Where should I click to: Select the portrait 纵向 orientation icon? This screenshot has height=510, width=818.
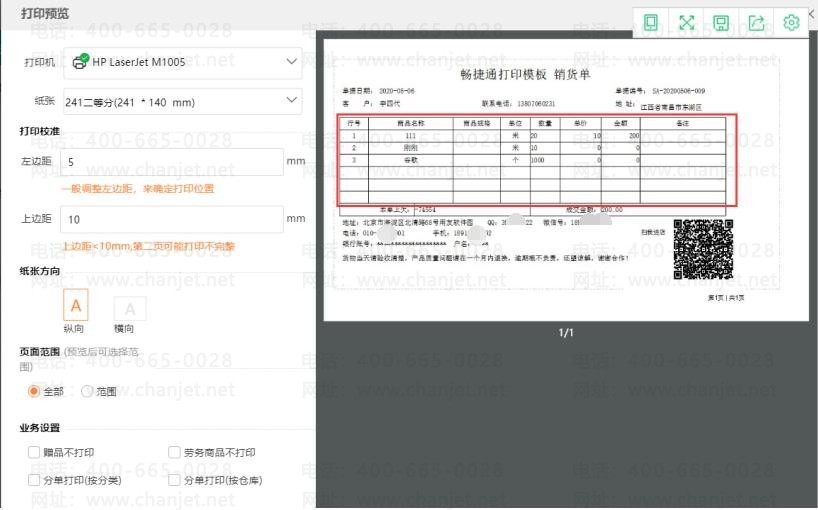pyautogui.click(x=76, y=305)
